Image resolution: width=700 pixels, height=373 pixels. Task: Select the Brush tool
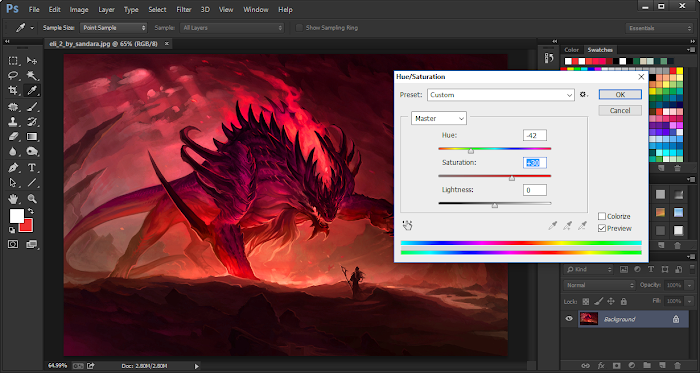click(x=32, y=107)
